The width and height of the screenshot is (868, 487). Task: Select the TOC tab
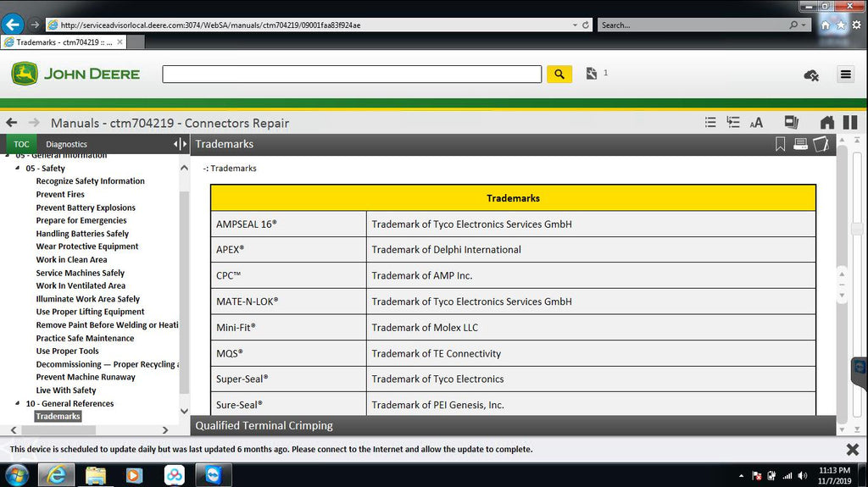coord(21,144)
